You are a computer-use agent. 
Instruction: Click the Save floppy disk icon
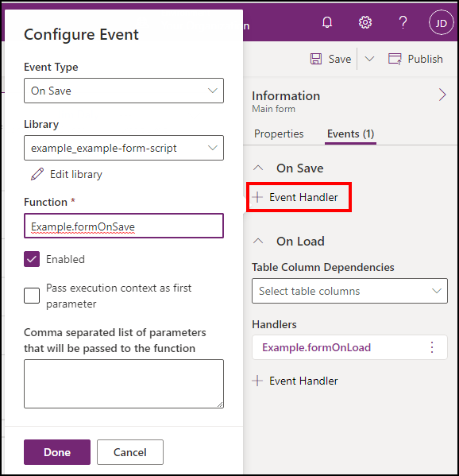(x=316, y=59)
